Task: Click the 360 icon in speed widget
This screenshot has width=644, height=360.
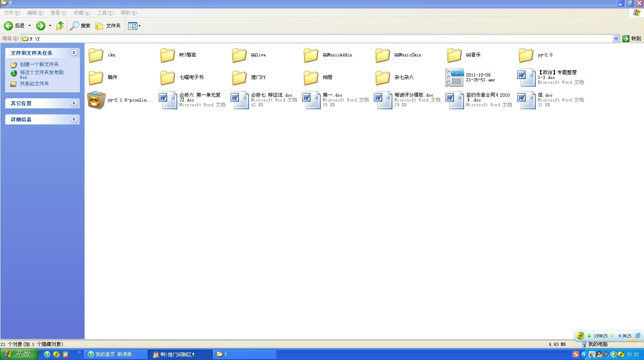Action: [x=580, y=335]
